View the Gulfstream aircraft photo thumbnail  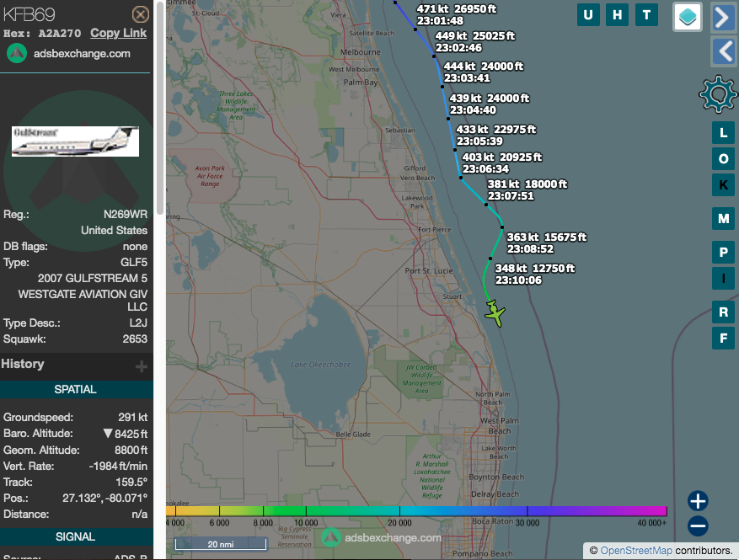[x=75, y=141]
